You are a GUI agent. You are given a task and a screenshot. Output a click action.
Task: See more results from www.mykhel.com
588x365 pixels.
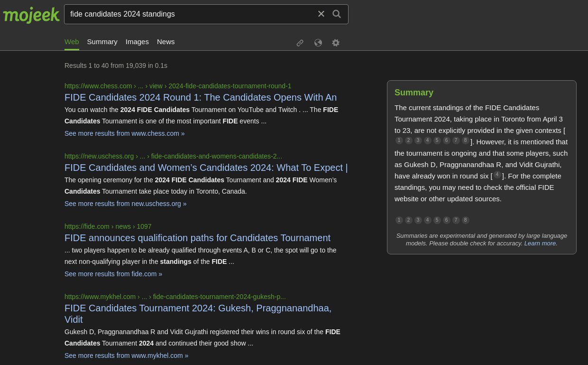tap(126, 356)
